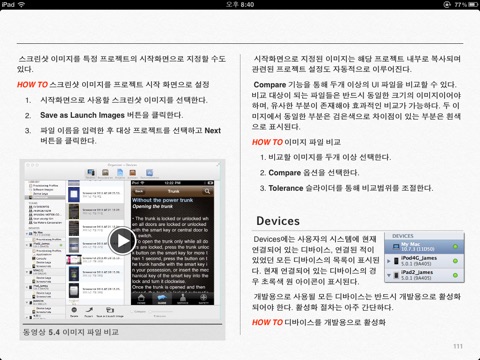The height and width of the screenshot is (360, 480).
Task: Play the video 5.4 with the play button
Action: tap(122, 241)
